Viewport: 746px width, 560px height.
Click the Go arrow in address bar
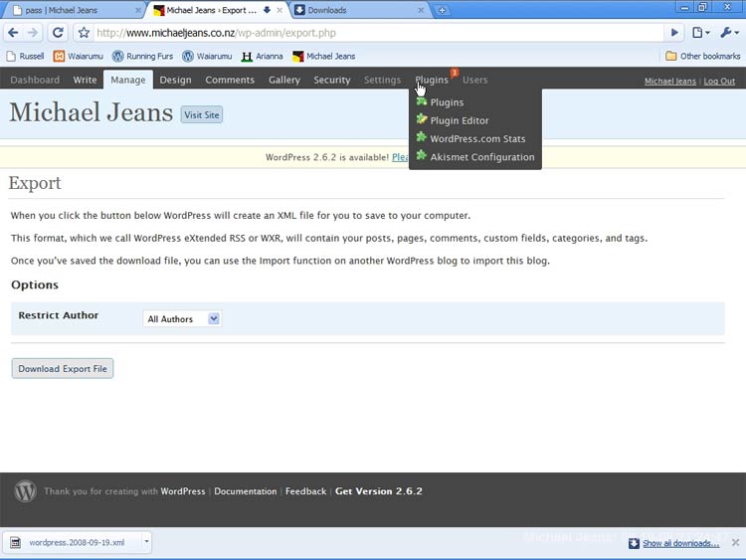coord(675,33)
